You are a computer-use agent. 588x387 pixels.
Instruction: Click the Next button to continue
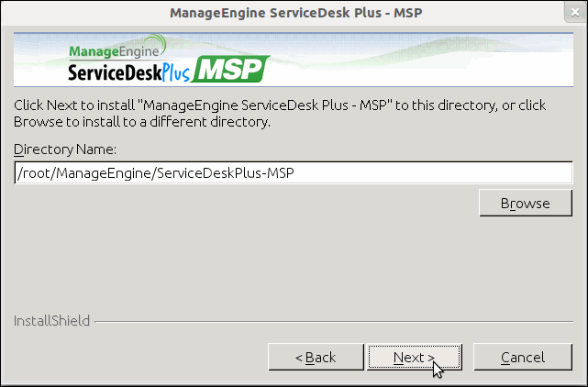click(413, 357)
